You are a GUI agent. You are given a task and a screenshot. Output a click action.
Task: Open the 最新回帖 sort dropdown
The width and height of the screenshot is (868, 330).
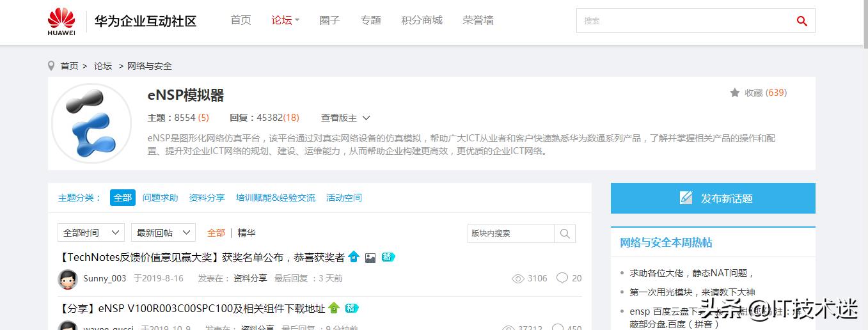[163, 233]
